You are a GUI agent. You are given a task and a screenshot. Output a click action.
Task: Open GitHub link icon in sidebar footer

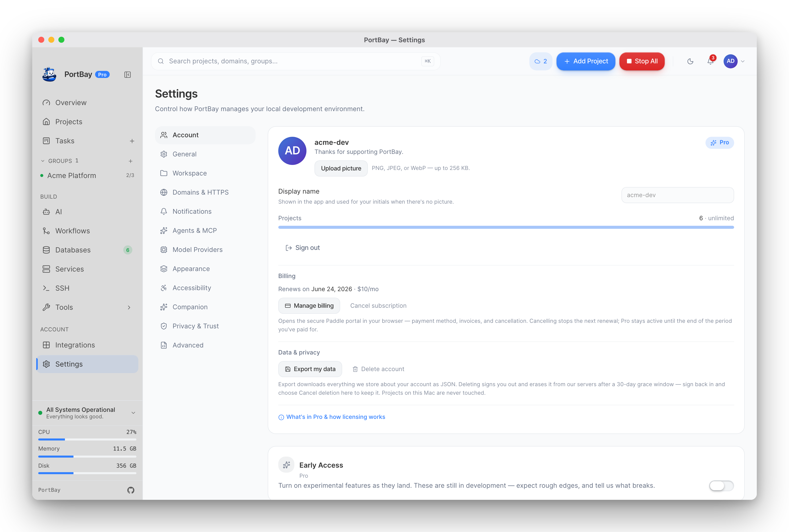coord(131,490)
